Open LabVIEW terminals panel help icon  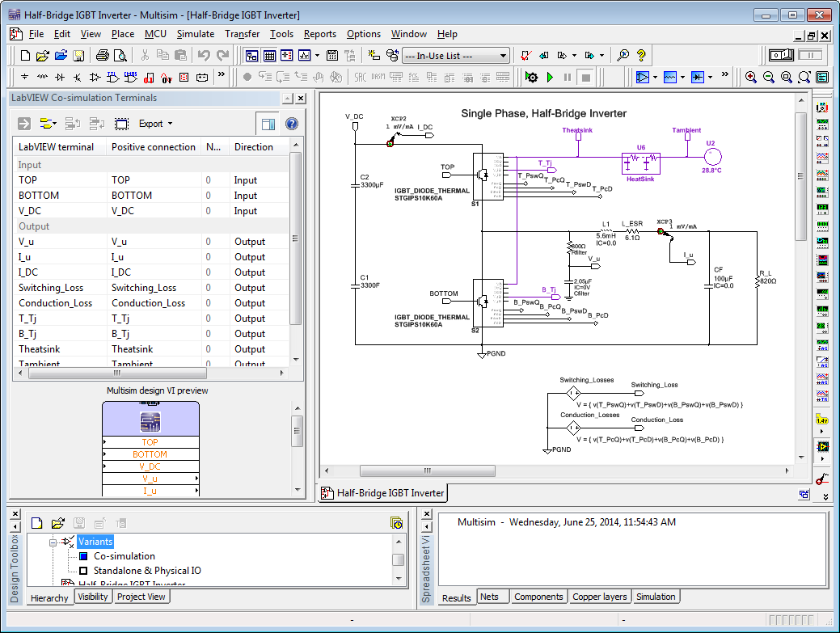pos(292,124)
